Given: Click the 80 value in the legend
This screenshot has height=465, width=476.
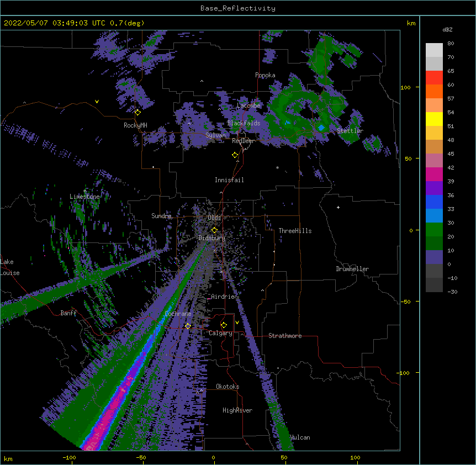Looking at the screenshot, I should (451, 44).
